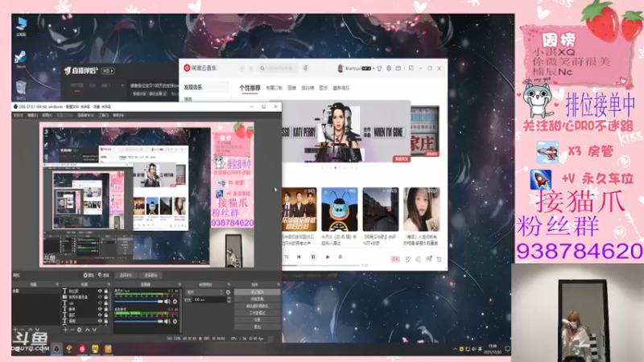The width and height of the screenshot is (644, 362).
Task: Click the user avatar in NetEase
Action: (x=340, y=68)
